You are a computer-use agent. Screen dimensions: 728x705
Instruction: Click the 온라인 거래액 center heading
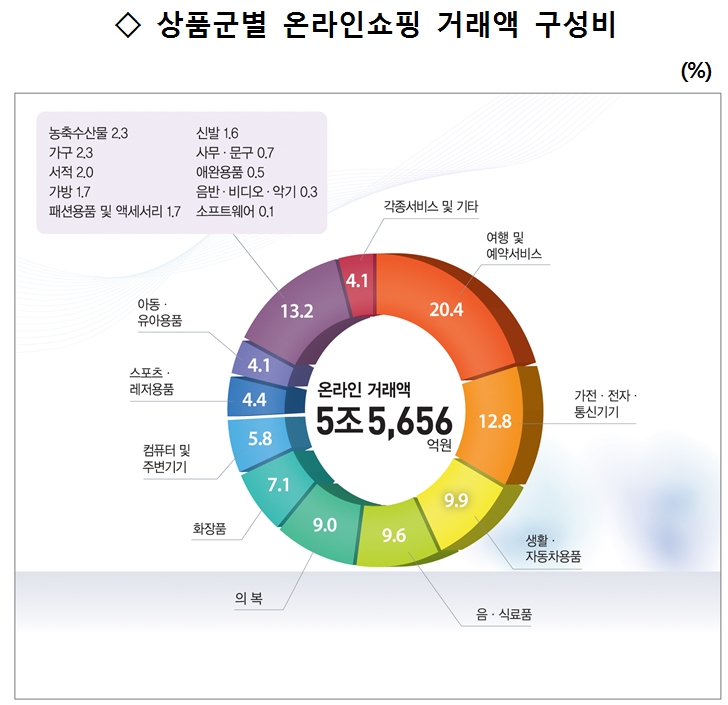click(x=364, y=390)
